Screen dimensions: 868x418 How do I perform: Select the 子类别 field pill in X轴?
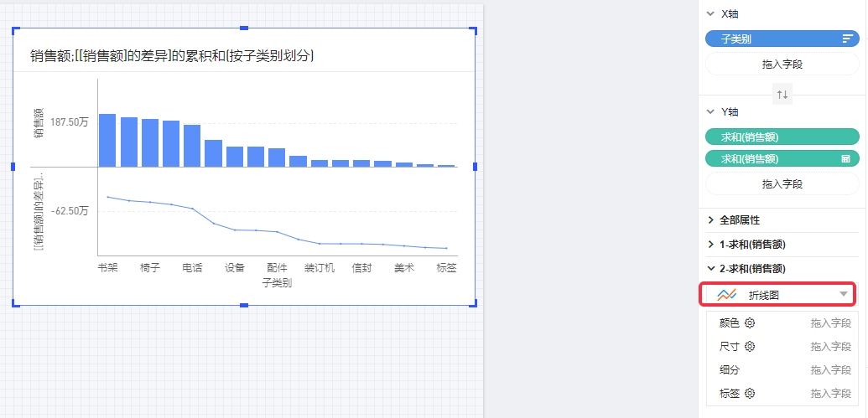(772, 39)
